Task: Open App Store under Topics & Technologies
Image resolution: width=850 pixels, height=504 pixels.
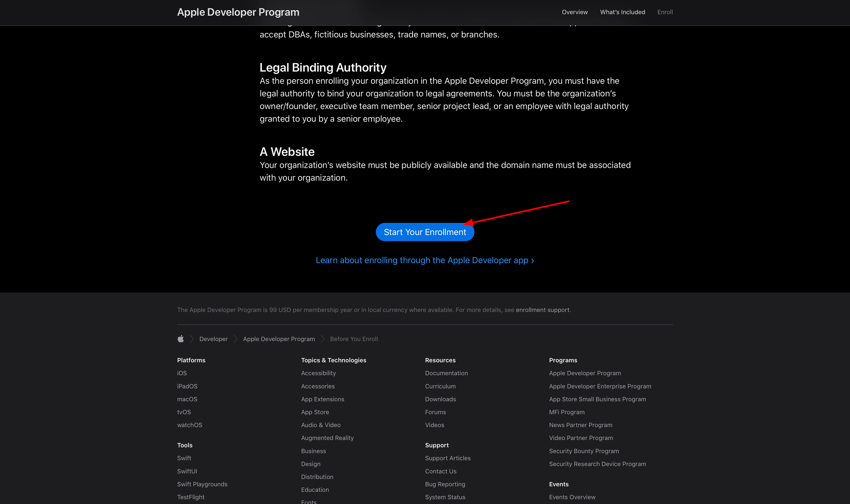Action: point(315,412)
